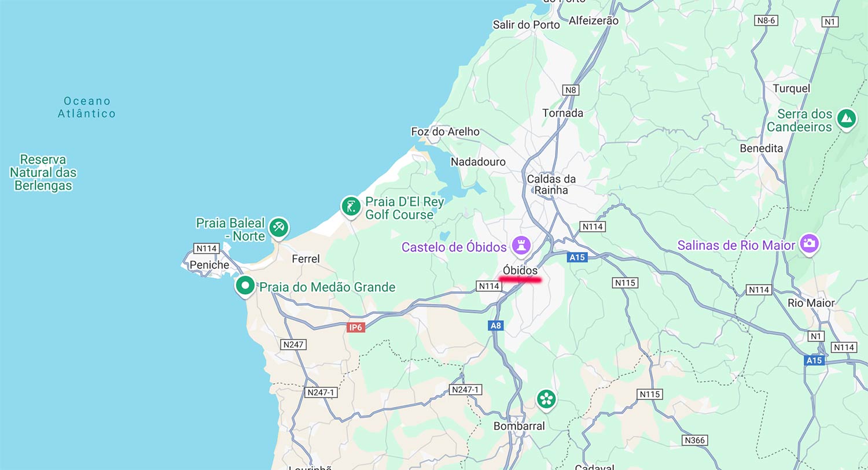The image size is (868, 470).
Task: Select the Rio Maior city label
Action: [x=811, y=303]
